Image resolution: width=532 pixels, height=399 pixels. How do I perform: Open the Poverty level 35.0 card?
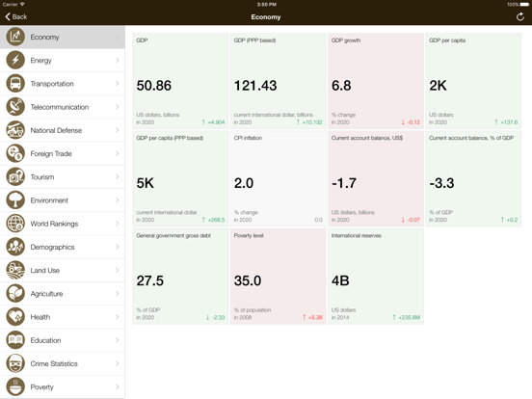pyautogui.click(x=278, y=277)
